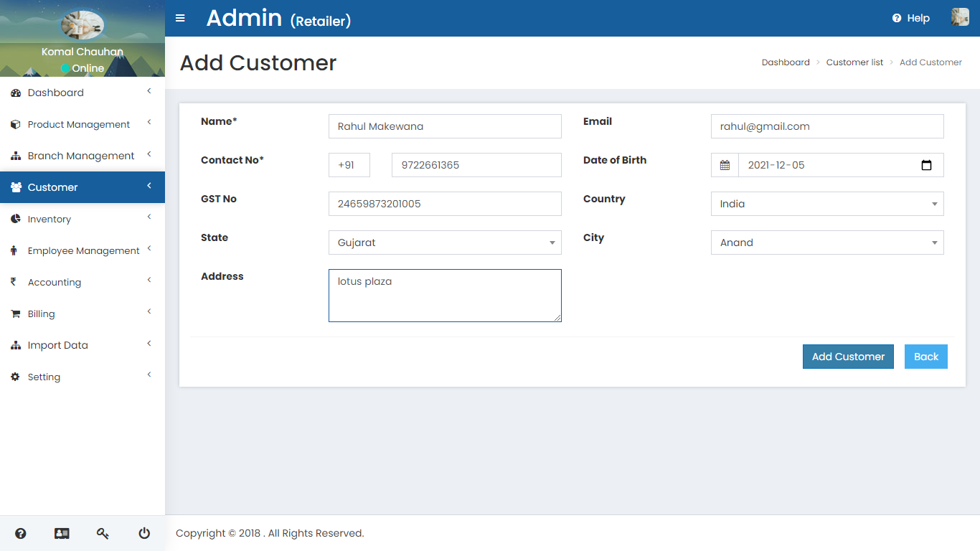Open the date picker calendar icon

pos(926,165)
